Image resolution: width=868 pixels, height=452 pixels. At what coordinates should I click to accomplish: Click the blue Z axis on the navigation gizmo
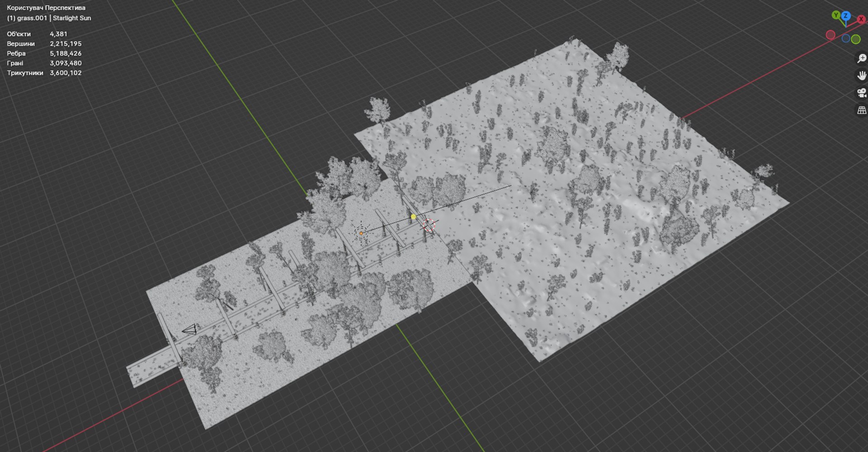pyautogui.click(x=845, y=16)
